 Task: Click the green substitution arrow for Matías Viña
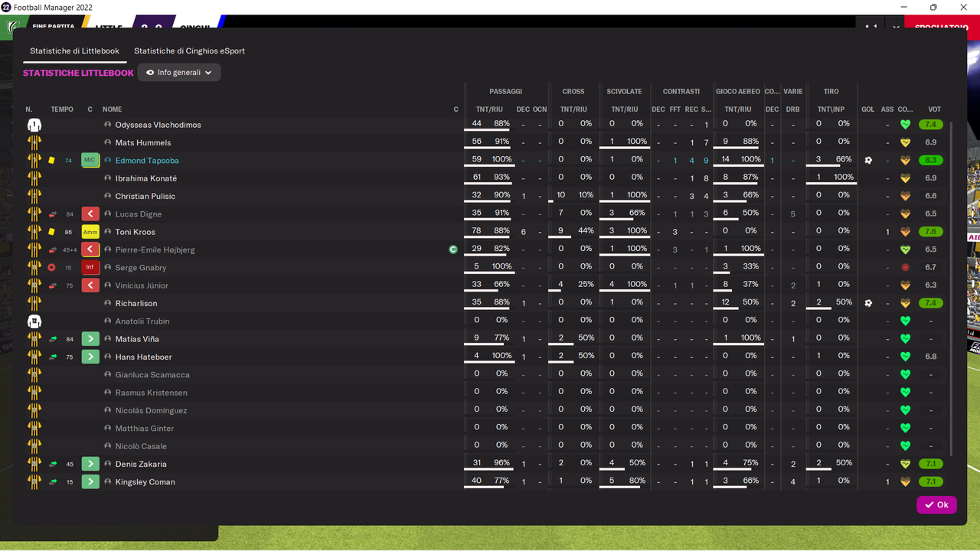tap(90, 339)
